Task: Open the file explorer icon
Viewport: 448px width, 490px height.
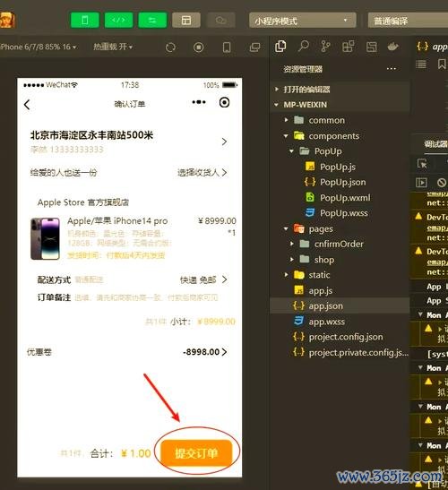Action: click(x=280, y=47)
